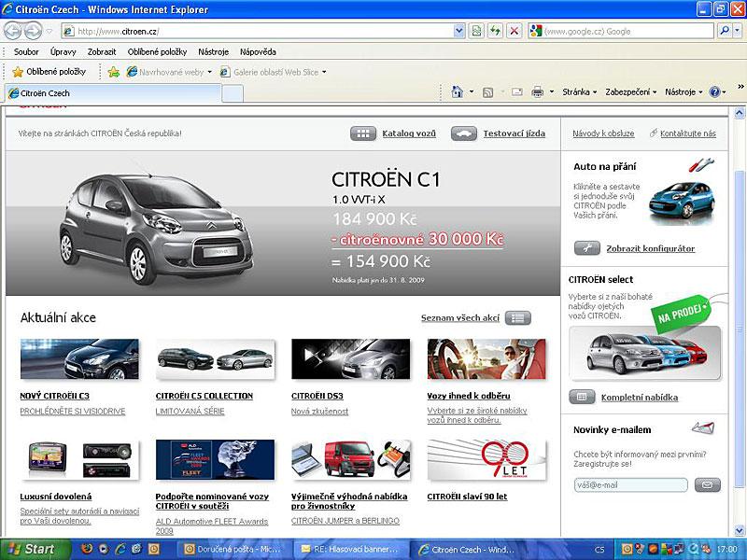Open the Zobrazit menu
The height and width of the screenshot is (560, 747).
(x=102, y=52)
